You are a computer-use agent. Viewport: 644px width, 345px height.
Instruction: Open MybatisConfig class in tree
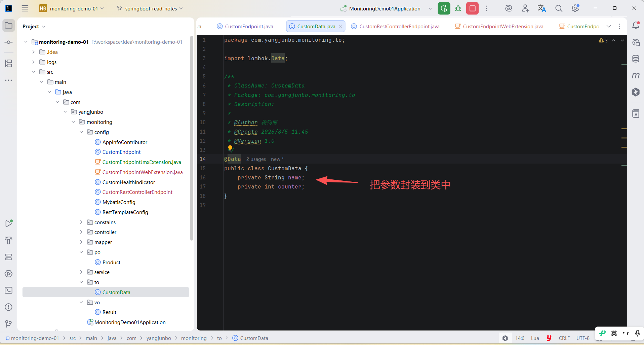119,202
